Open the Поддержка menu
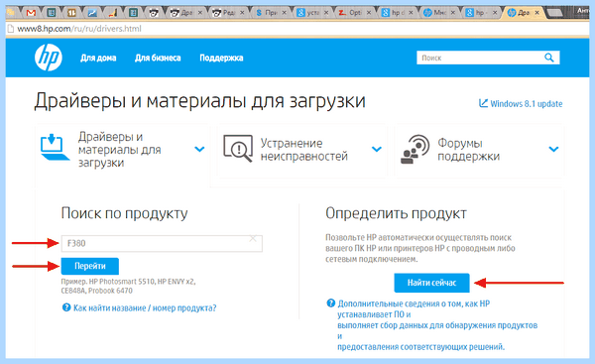The height and width of the screenshot is (364, 595). tap(221, 59)
